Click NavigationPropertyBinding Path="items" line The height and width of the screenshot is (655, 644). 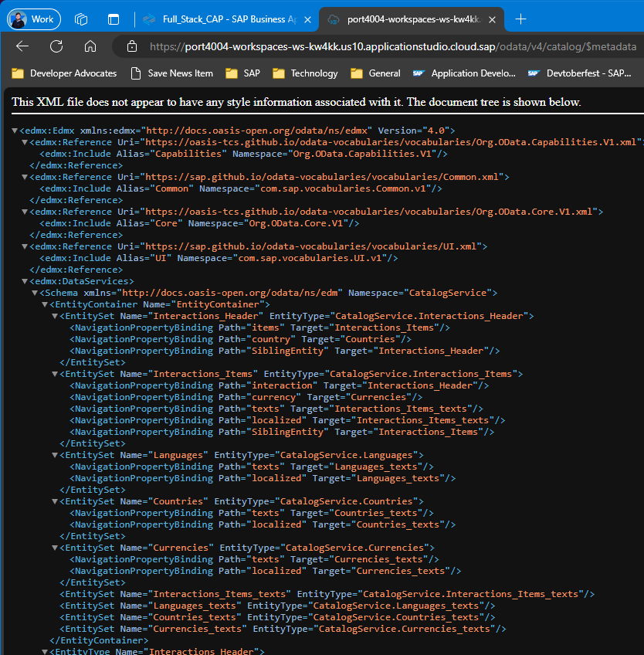pos(259,327)
